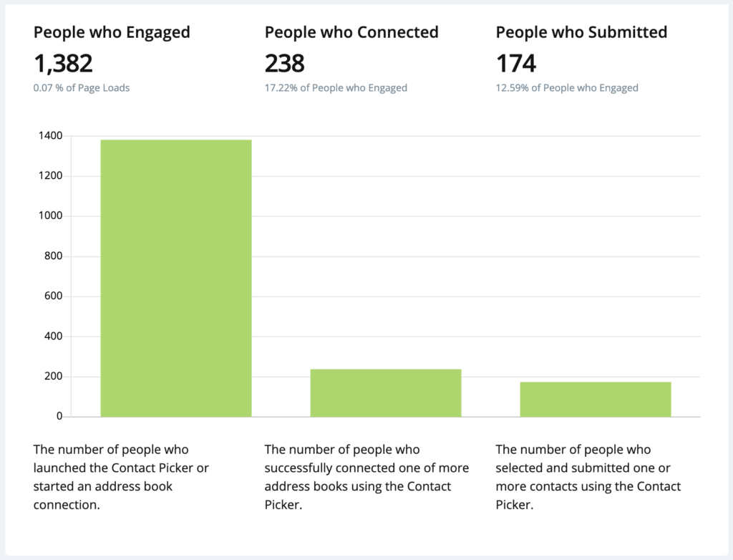Select the 238 connected count
The image size is (733, 560).
(x=284, y=64)
